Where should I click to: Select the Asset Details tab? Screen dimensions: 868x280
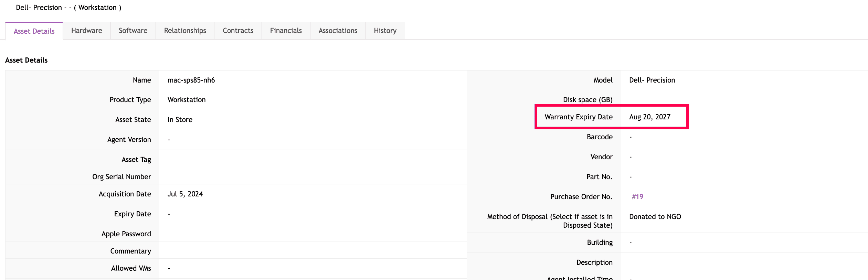[x=34, y=31]
